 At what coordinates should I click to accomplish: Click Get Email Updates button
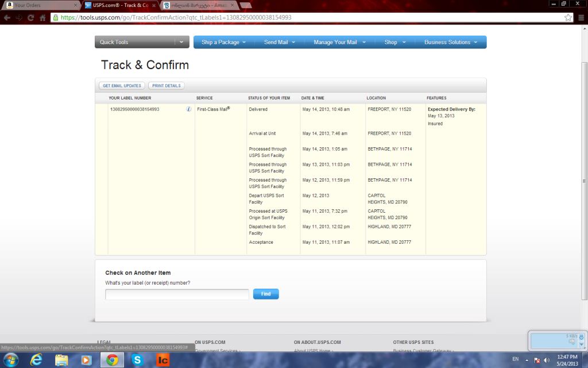(122, 86)
